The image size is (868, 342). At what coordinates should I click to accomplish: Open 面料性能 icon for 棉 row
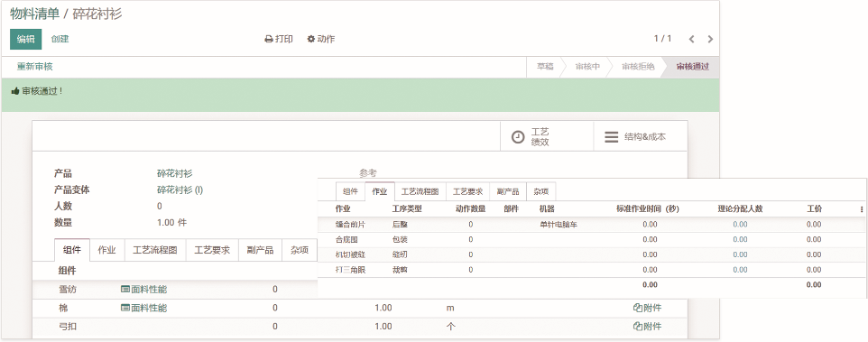[x=125, y=309]
